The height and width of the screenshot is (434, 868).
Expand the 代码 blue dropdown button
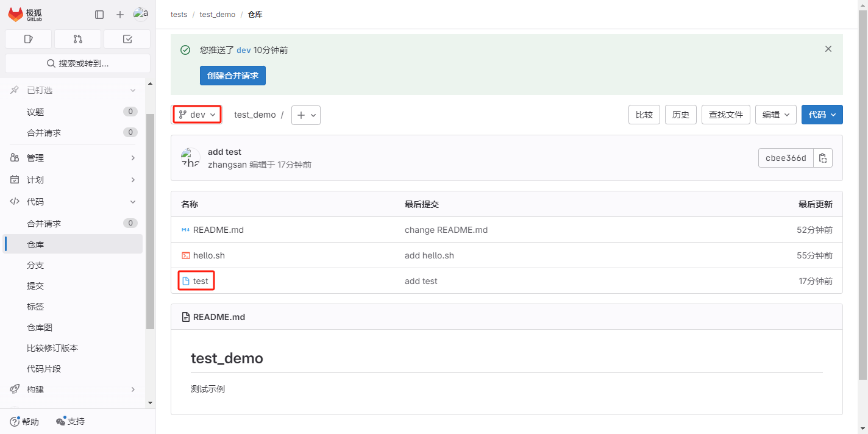(x=822, y=115)
